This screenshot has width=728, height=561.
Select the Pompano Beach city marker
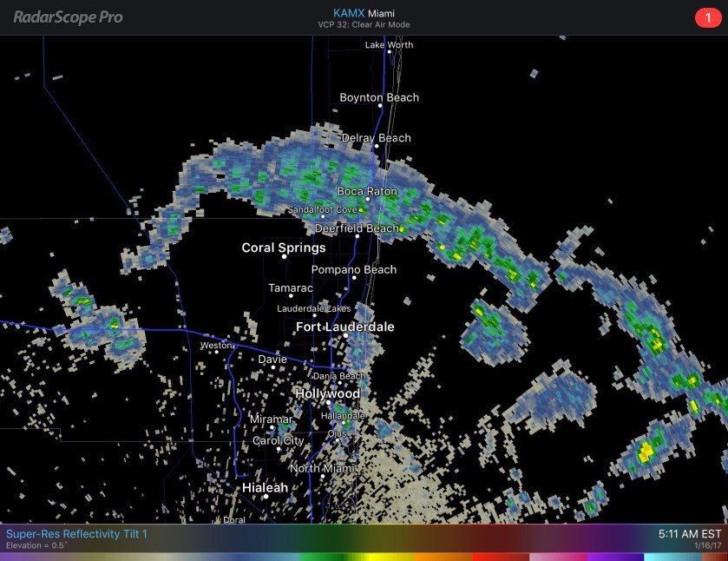tap(354, 278)
